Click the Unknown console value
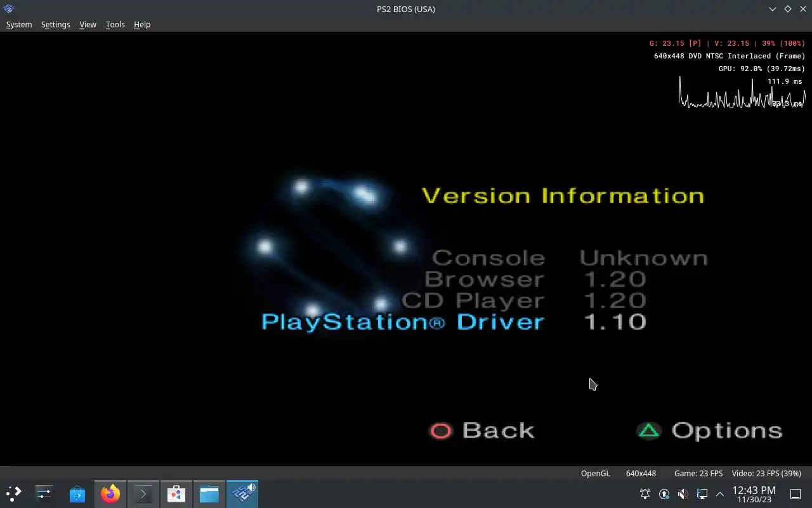 [643, 258]
